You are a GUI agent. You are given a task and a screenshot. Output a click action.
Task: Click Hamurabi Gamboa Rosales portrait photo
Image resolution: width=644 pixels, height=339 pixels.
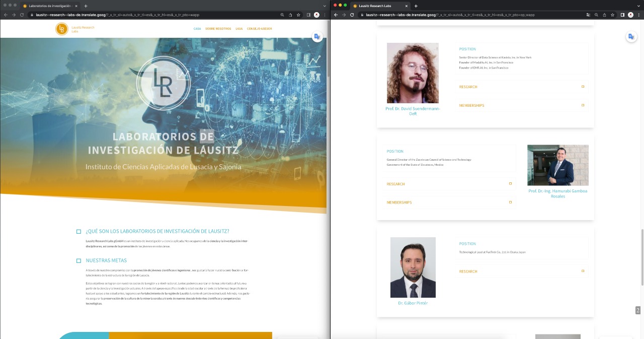coord(557,165)
